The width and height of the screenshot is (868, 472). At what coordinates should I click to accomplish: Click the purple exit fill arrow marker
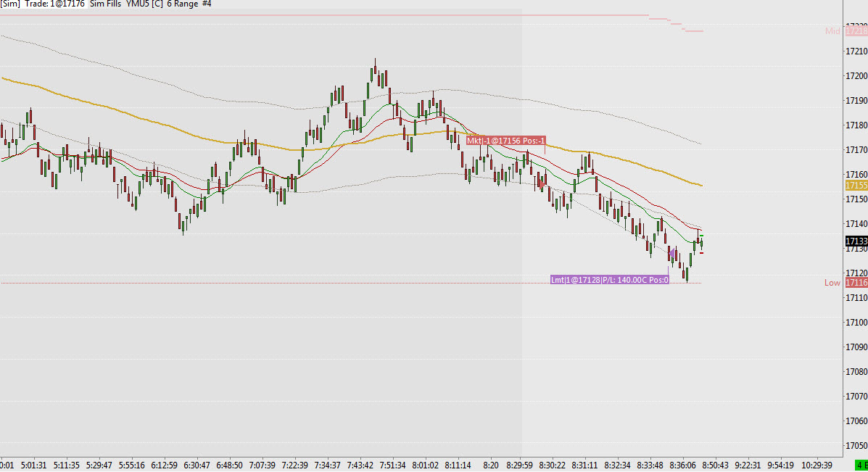671,254
